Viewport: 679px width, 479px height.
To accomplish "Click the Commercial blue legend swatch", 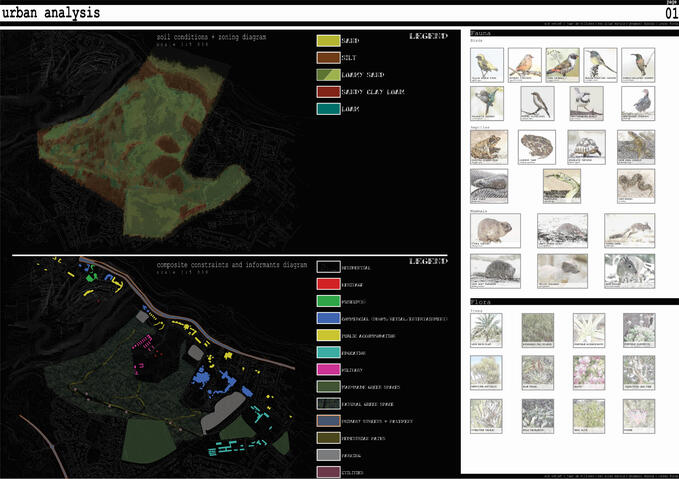I will 329,318.
